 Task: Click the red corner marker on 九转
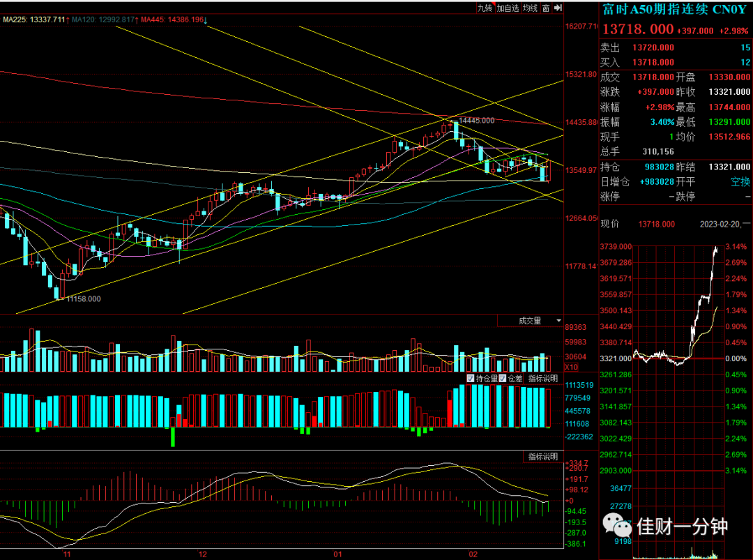[x=493, y=6]
